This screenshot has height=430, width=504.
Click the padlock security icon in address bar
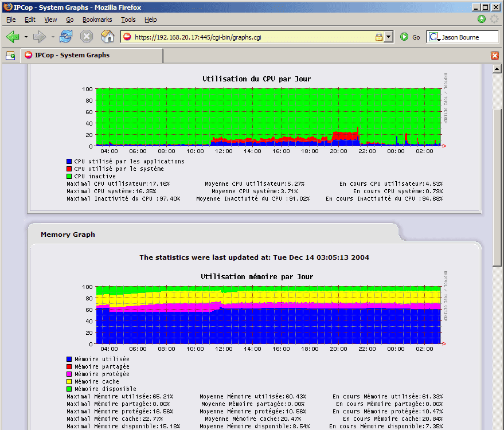pyautogui.click(x=379, y=37)
